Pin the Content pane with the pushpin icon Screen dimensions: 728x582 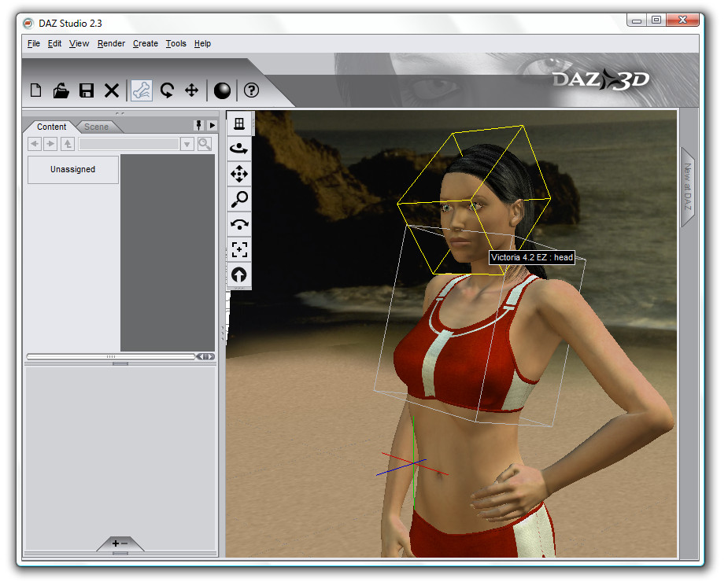(198, 125)
